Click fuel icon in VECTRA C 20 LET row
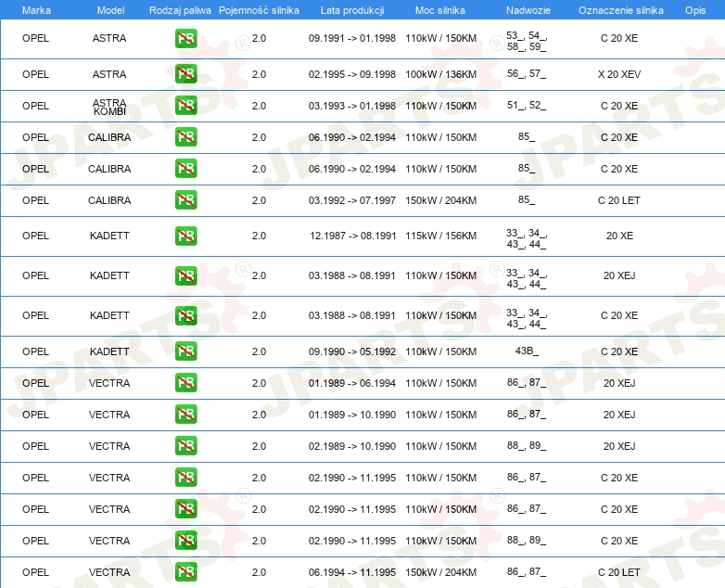725x588 pixels. 185,572
